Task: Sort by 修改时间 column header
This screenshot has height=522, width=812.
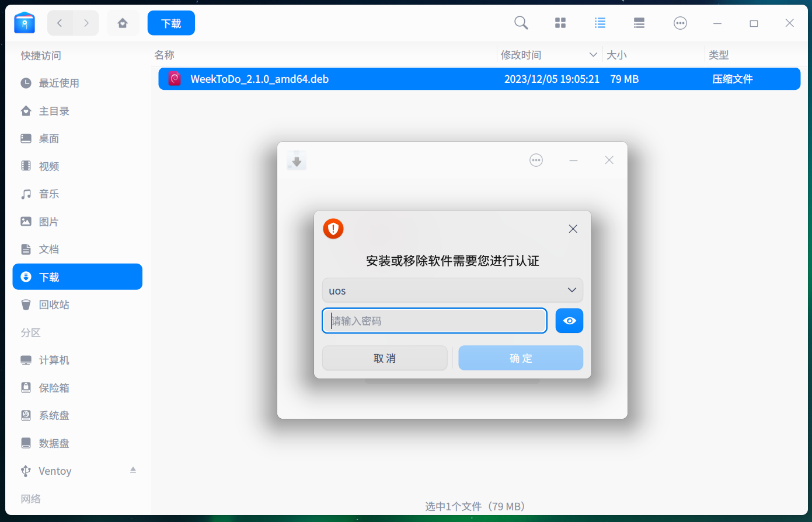Action: coord(521,55)
